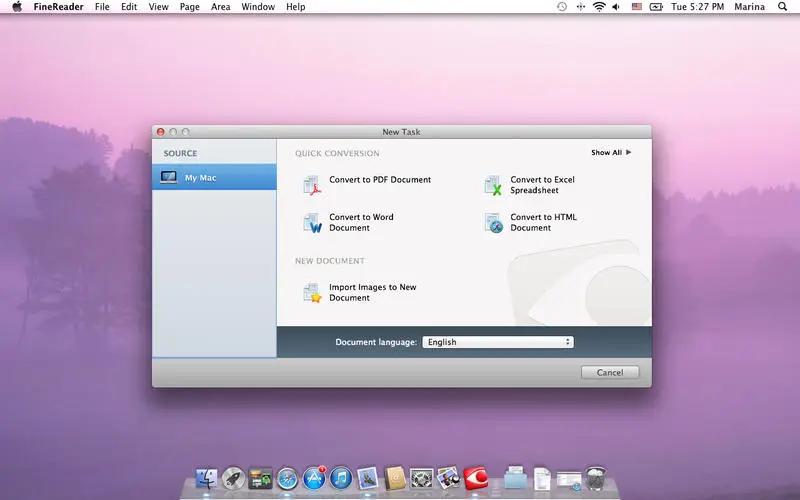Open the Area menu

[220, 7]
